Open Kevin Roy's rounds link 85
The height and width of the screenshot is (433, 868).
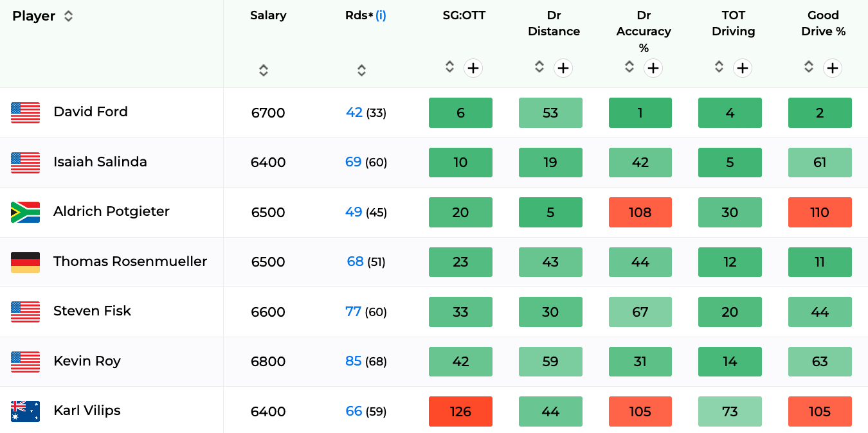click(x=354, y=361)
